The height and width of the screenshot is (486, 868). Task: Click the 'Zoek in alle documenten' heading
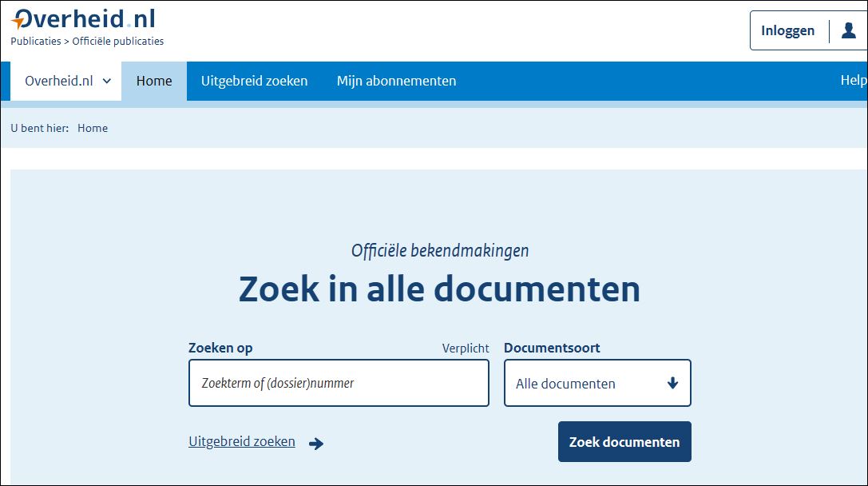coord(439,289)
